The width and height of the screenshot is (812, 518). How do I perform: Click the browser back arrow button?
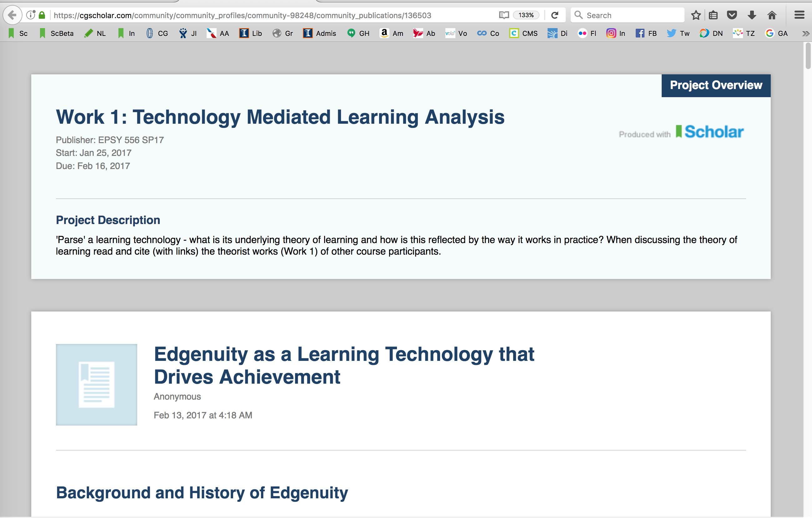pos(12,15)
